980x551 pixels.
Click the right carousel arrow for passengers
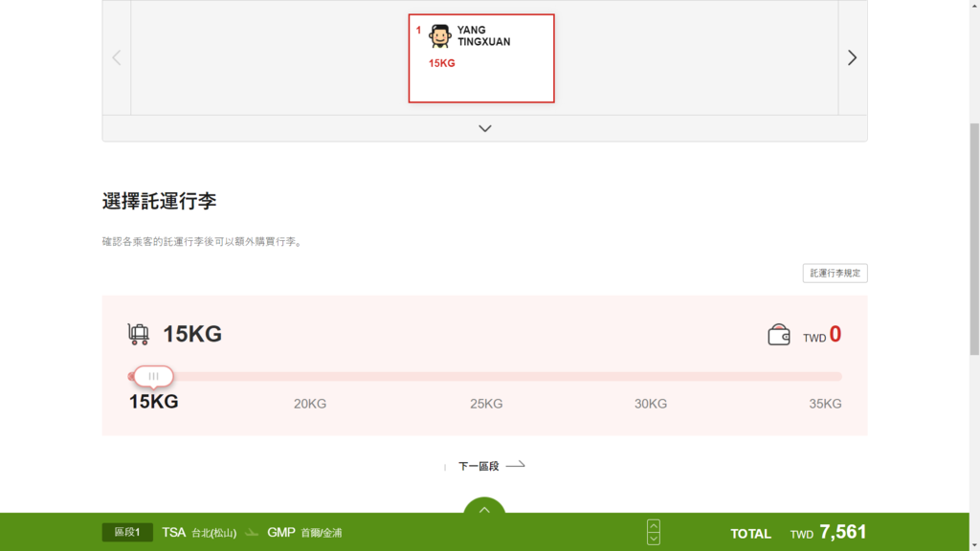(852, 57)
